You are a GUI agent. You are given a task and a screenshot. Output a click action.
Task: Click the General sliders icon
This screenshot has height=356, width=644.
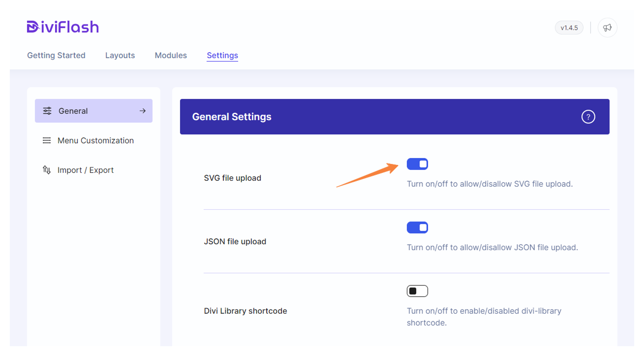point(47,111)
